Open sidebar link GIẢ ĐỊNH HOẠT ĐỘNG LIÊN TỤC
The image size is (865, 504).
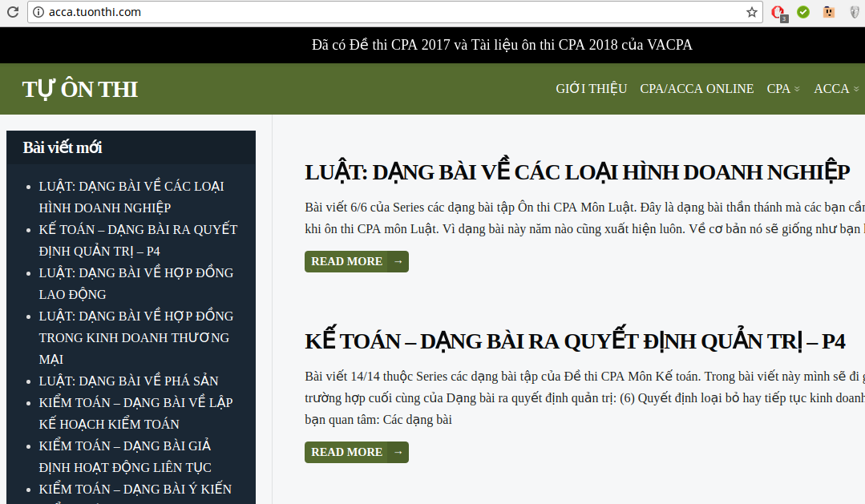[x=125, y=456]
